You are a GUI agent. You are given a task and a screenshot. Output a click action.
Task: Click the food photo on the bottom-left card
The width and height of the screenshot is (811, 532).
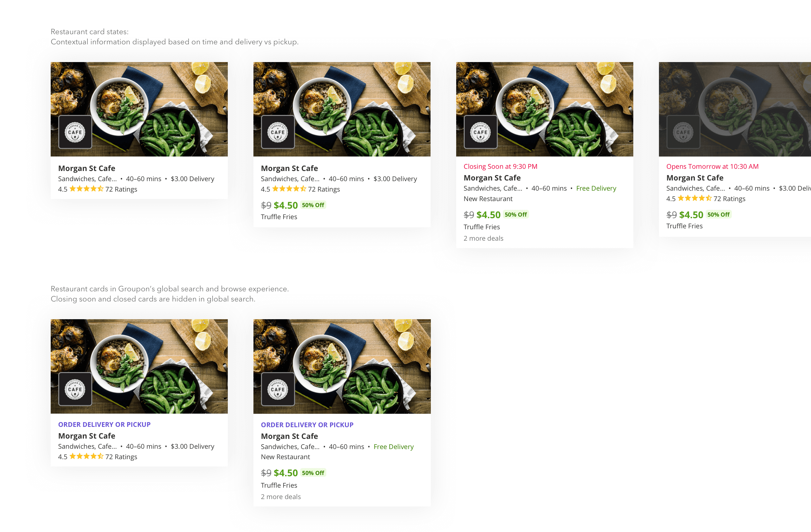tap(139, 366)
